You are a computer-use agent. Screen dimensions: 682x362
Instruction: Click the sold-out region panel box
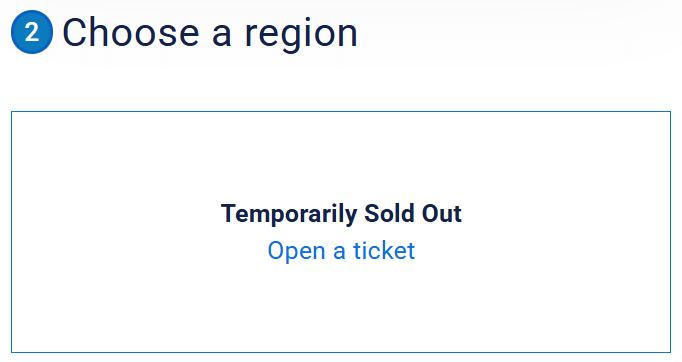click(341, 232)
